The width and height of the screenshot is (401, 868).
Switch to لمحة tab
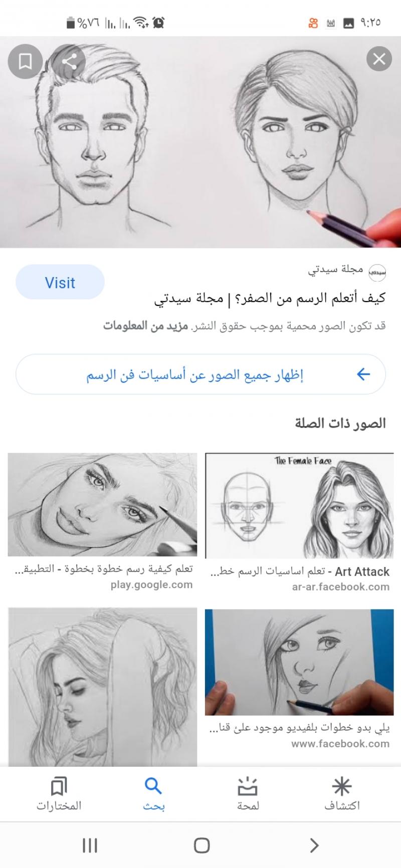pos(248,794)
